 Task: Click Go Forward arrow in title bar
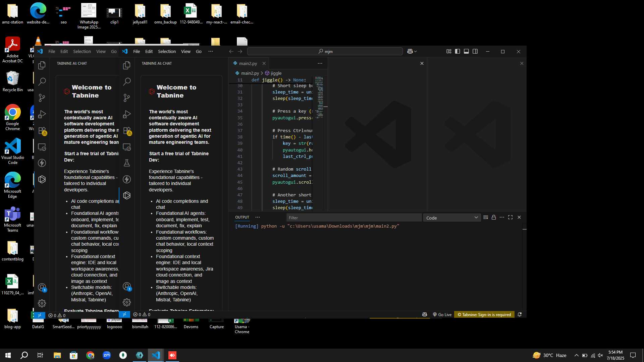pyautogui.click(x=240, y=51)
